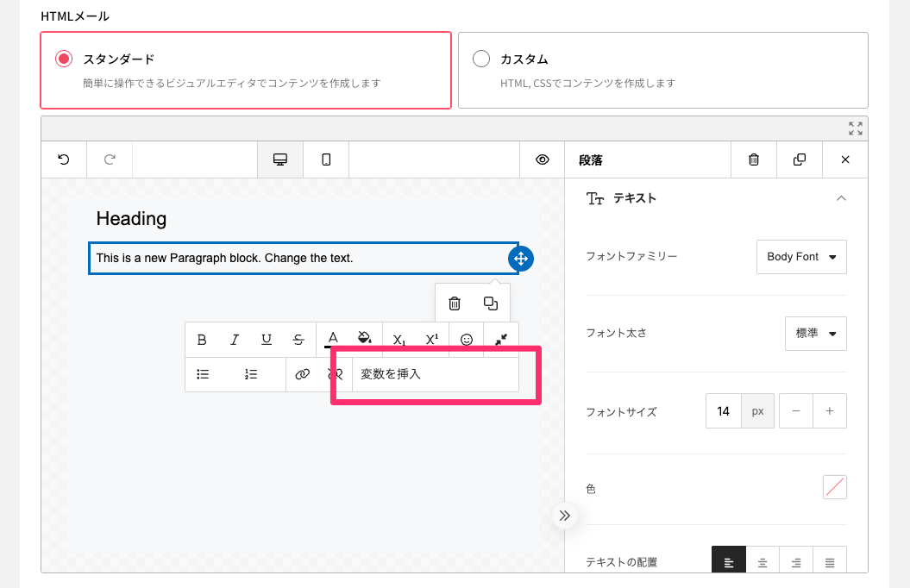The width and height of the screenshot is (910, 588).
Task: Collapse the floating text toolbar
Action: click(501, 340)
